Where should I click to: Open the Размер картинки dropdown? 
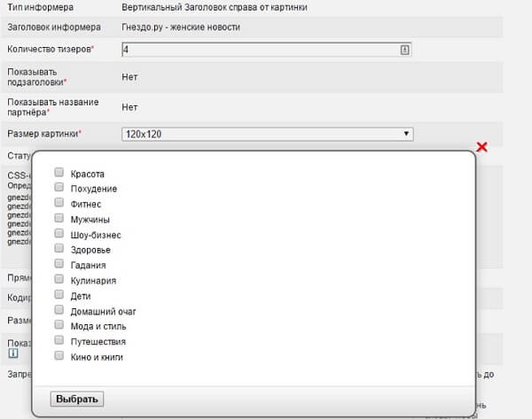[266, 134]
